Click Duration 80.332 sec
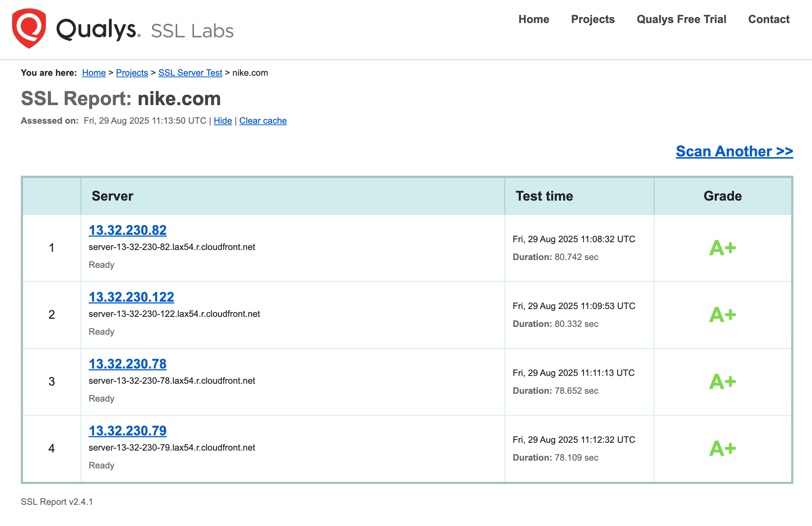812x526 pixels. click(x=555, y=324)
